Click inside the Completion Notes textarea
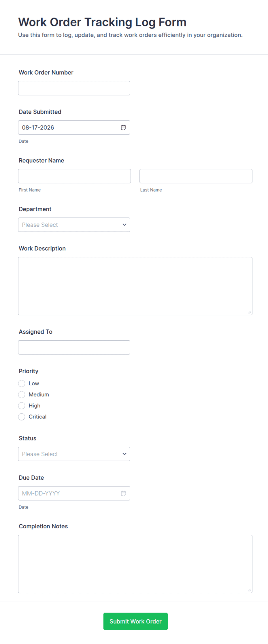268x644 pixels. [x=135, y=564]
